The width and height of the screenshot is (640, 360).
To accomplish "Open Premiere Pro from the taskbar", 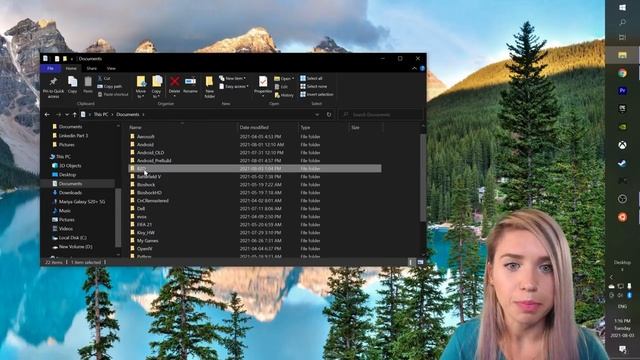I will click(x=622, y=91).
